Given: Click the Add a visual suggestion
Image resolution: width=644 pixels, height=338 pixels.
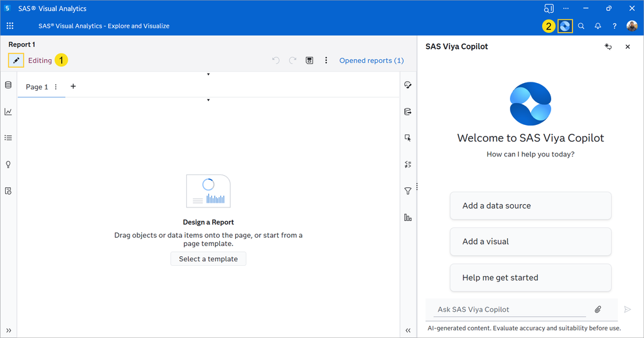Looking at the screenshot, I should 531,241.
